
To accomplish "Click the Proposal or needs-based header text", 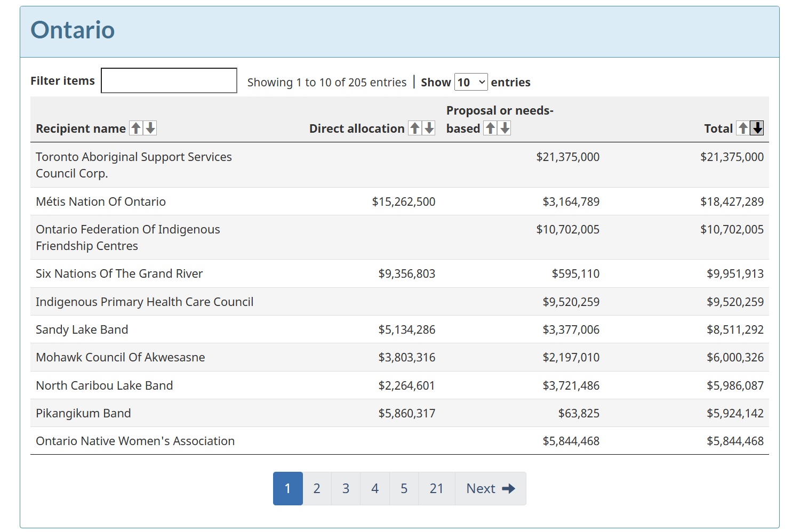I will click(500, 119).
